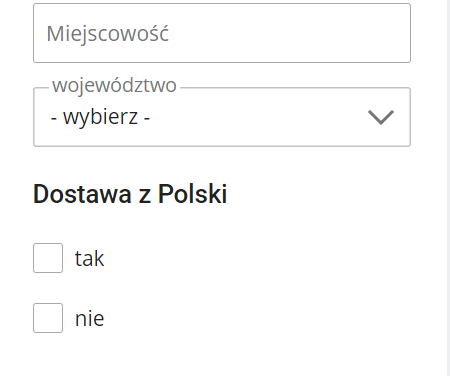Select the "- wybierz -" placeholder text
This screenshot has height=376, width=450.
(100, 117)
